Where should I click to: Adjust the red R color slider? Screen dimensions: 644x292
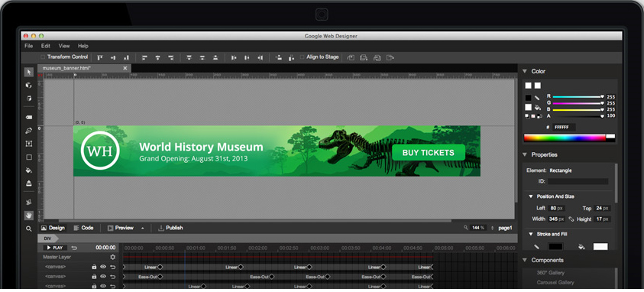[578, 97]
